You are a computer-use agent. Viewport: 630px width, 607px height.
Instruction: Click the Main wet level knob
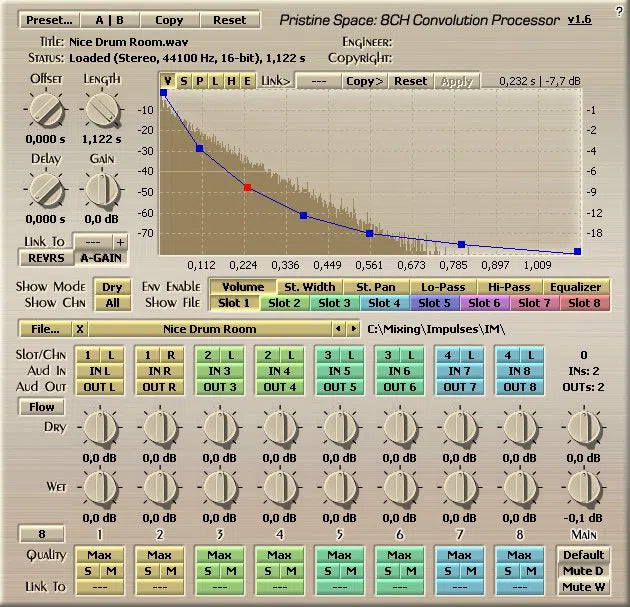tap(585, 487)
